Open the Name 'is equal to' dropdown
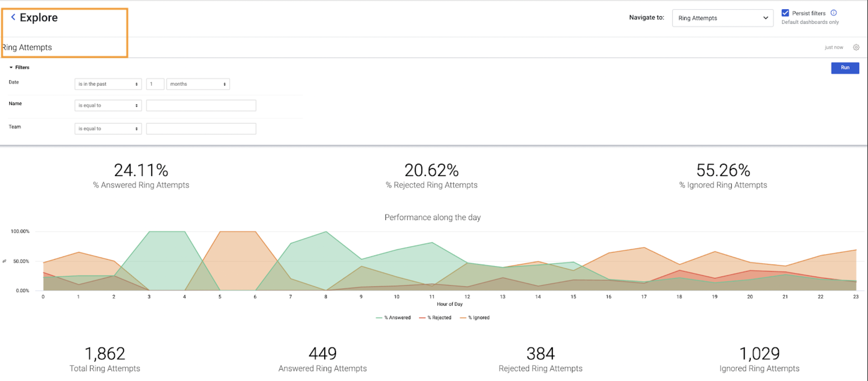Screen dimensions: 868x381 point(108,105)
